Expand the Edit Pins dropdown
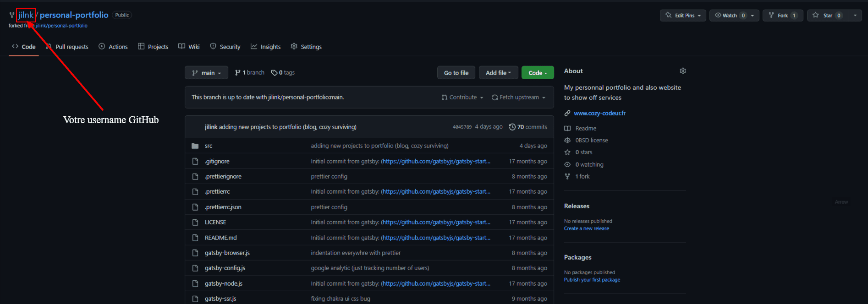 tap(683, 16)
